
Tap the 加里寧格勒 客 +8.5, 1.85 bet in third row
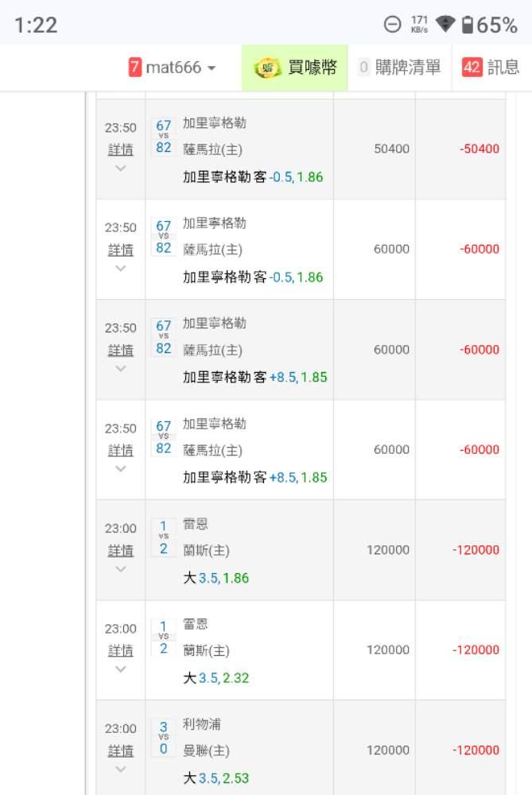coord(254,378)
